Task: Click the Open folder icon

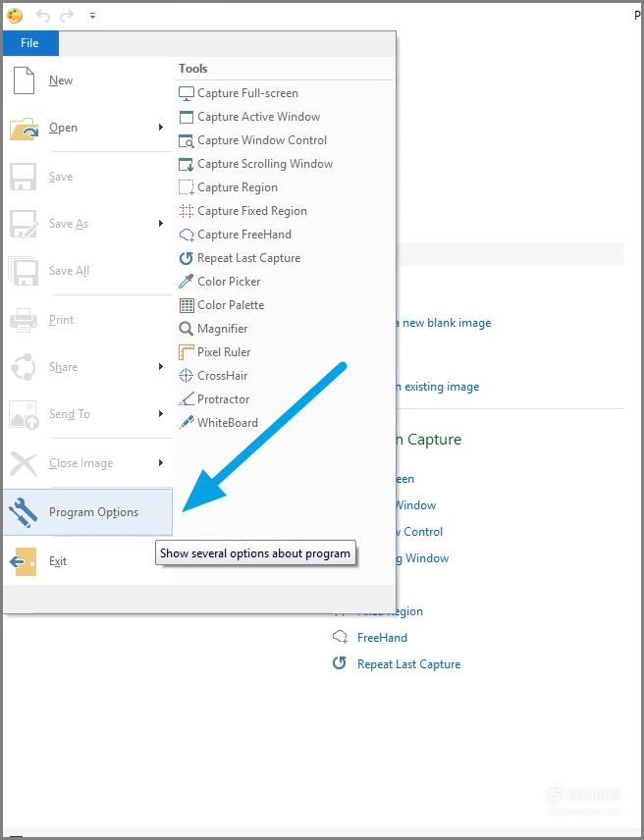Action: pyautogui.click(x=25, y=129)
